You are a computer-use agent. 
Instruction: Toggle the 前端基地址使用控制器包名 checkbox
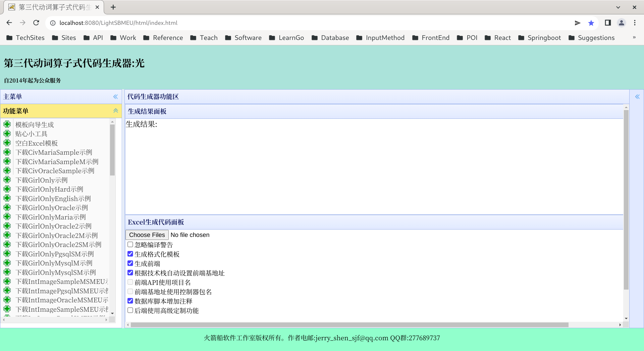coord(130,291)
